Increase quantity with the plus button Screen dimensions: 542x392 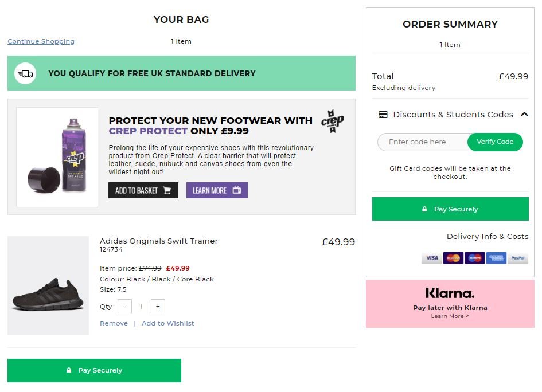(158, 307)
